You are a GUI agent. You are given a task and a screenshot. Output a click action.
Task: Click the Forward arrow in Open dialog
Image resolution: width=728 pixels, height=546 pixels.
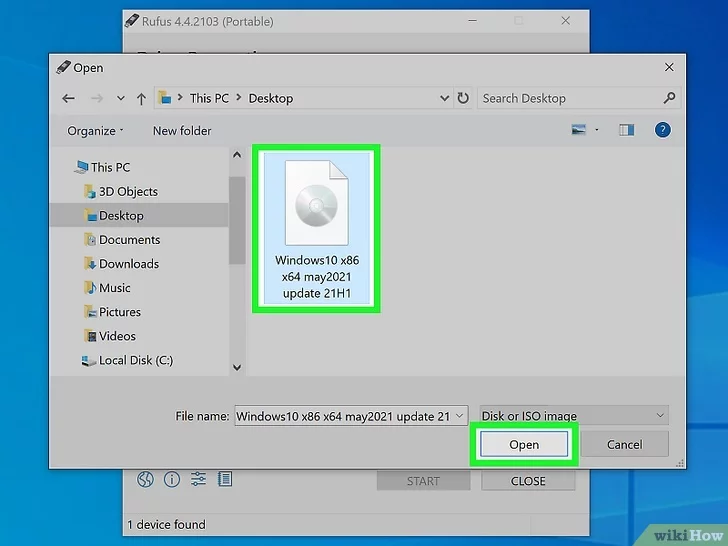click(97, 98)
